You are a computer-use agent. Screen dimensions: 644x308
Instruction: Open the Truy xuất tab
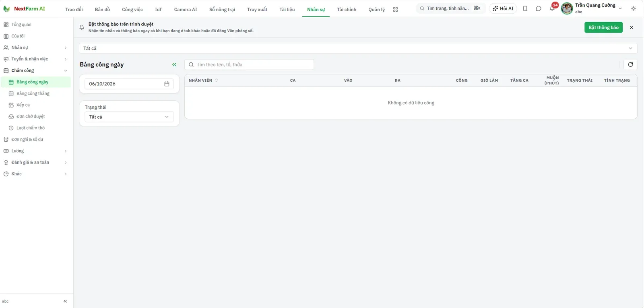257,9
